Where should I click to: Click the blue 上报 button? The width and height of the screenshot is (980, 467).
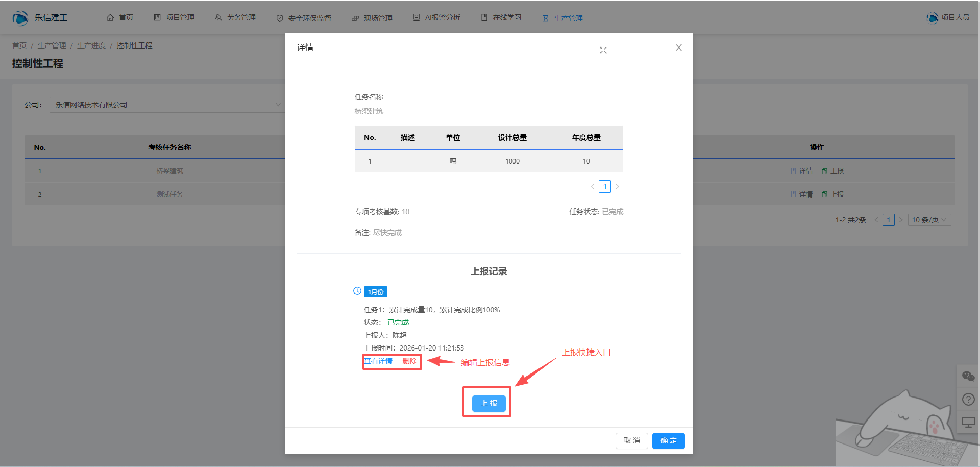[488, 403]
